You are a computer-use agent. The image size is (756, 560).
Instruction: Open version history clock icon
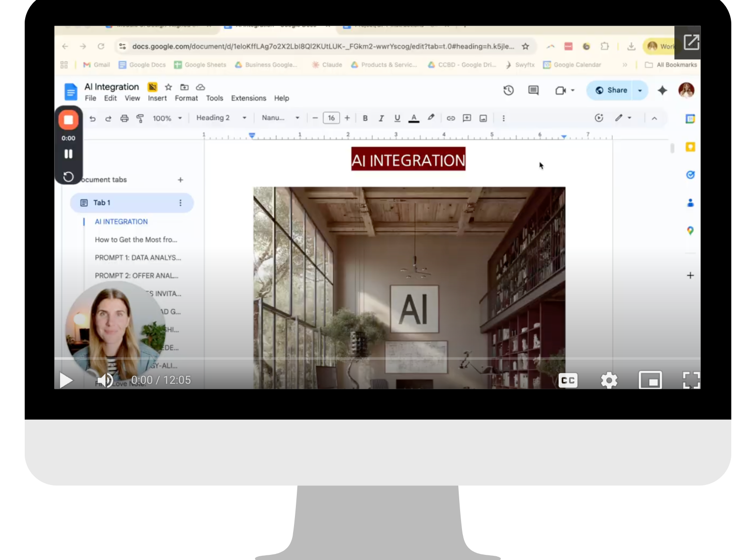509,91
